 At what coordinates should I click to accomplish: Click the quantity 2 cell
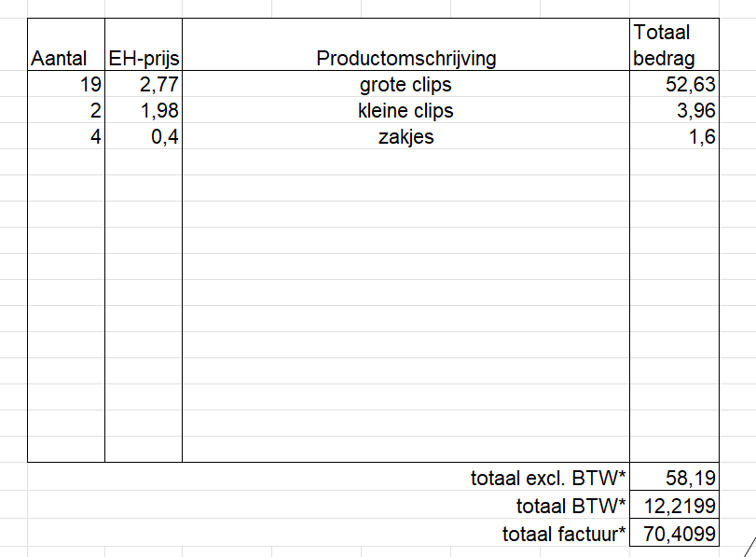(66, 110)
